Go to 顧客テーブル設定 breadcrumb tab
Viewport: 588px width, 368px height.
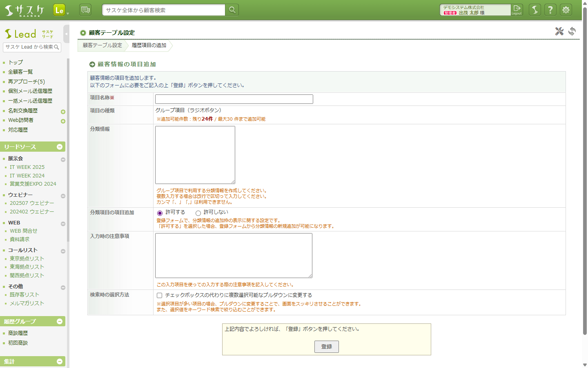102,45
